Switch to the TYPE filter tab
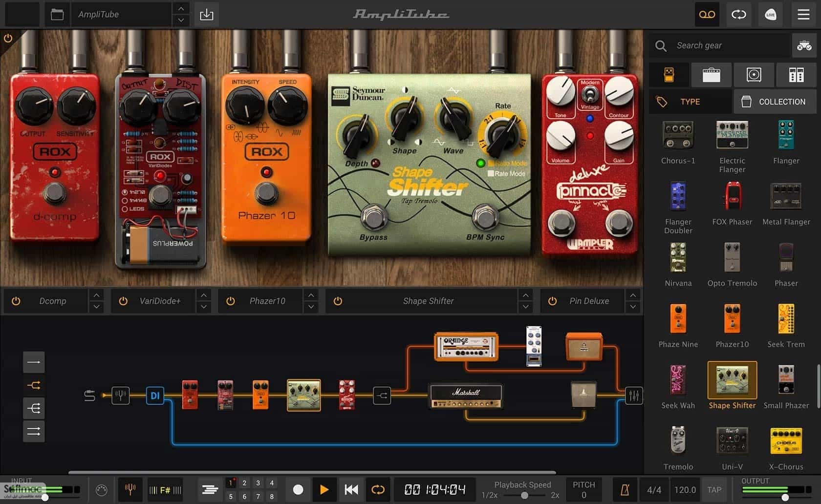 tap(690, 102)
